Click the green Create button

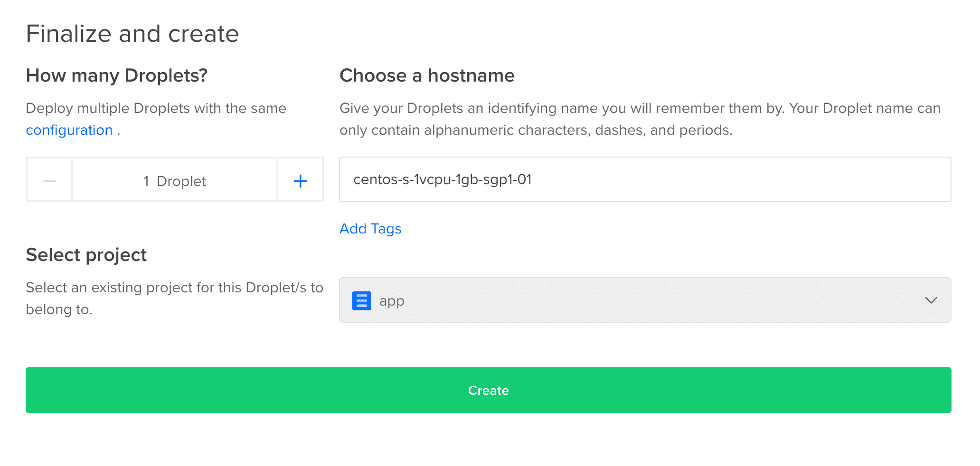488,390
